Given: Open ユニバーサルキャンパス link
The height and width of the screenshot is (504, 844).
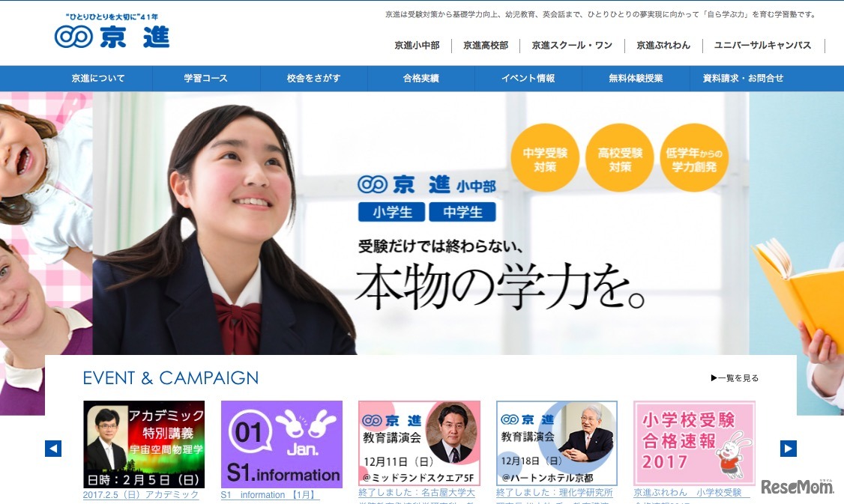Looking at the screenshot, I should tap(763, 46).
